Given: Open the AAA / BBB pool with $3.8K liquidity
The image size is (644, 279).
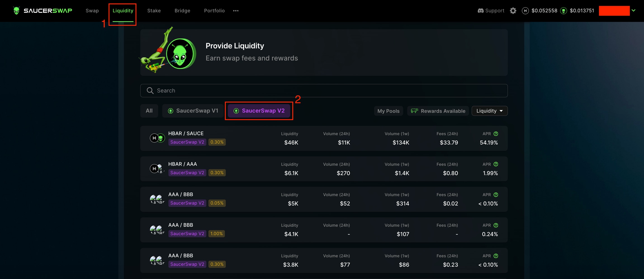Looking at the screenshot, I should [324, 260].
